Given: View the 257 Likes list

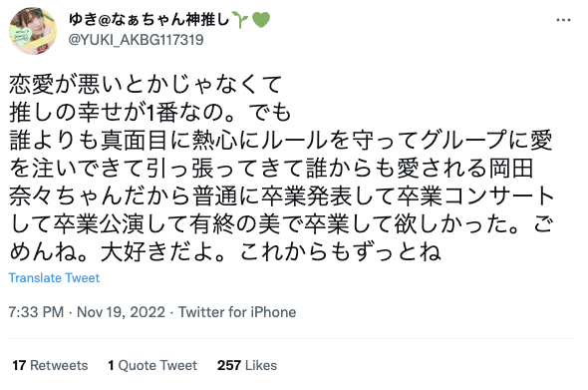Looking at the screenshot, I should (247, 365).
